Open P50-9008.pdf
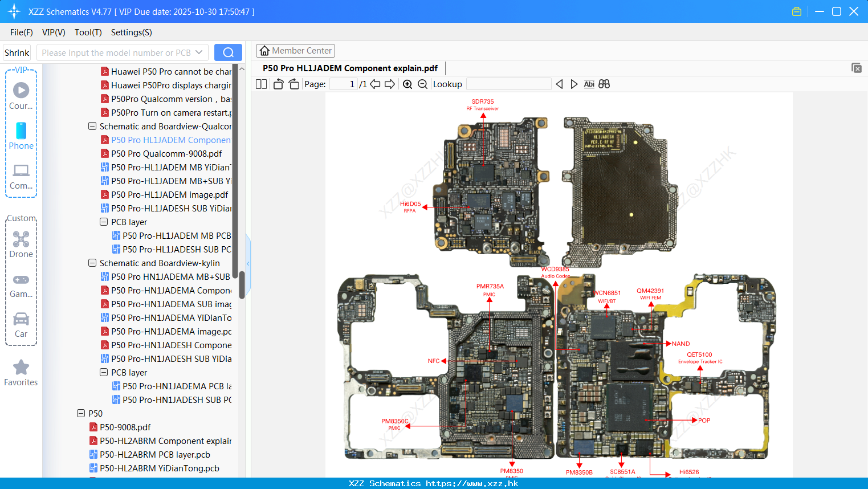The width and height of the screenshot is (868, 489). tap(120, 427)
